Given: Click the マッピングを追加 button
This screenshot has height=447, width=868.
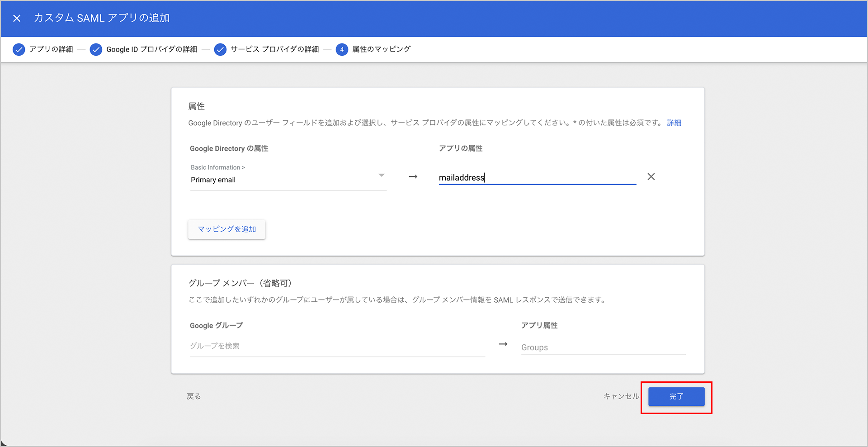Looking at the screenshot, I should [x=227, y=229].
